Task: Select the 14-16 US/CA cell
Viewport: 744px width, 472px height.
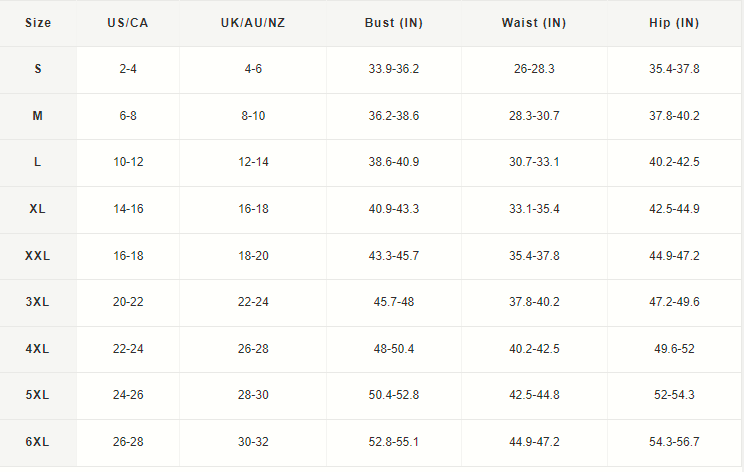Action: pyautogui.click(x=128, y=209)
